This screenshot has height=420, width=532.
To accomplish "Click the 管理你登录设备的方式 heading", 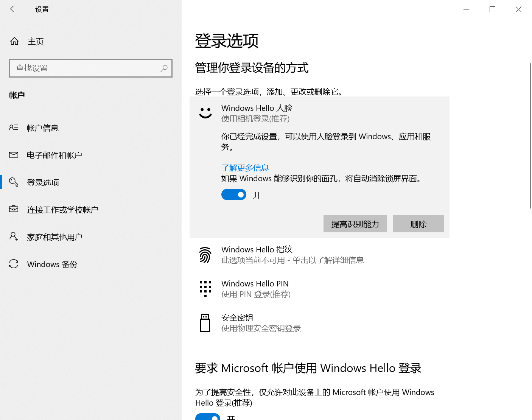I will click(x=252, y=68).
